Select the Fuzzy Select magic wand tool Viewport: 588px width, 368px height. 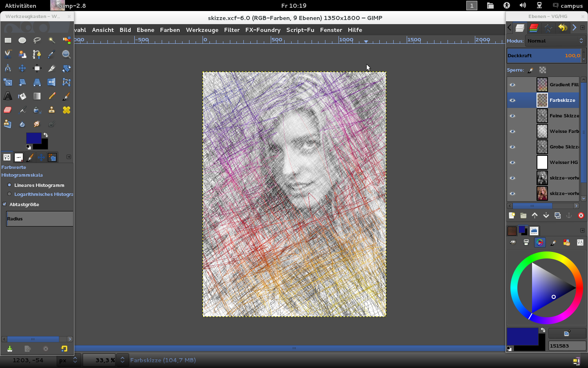(x=51, y=40)
